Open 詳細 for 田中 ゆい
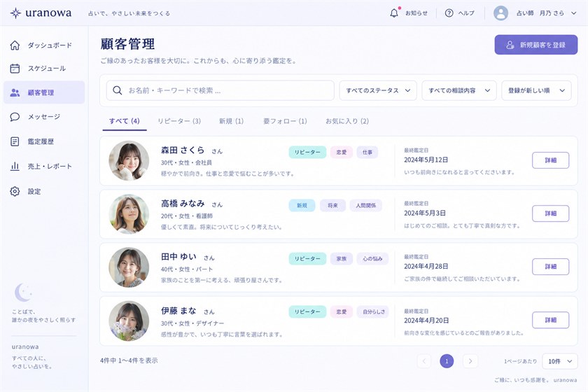The height and width of the screenshot is (392, 588). [x=550, y=267]
